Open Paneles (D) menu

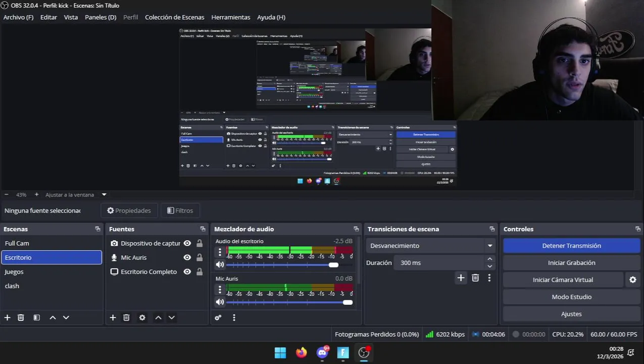[x=101, y=17]
